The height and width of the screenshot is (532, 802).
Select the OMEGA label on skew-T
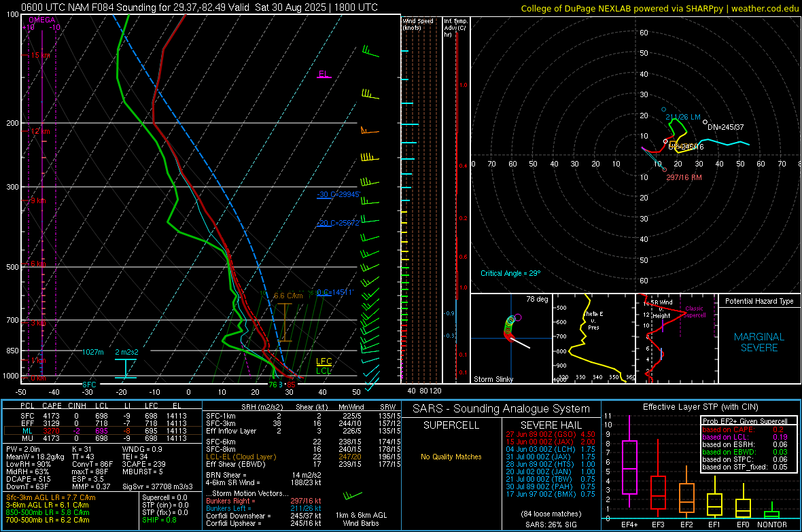(42, 20)
